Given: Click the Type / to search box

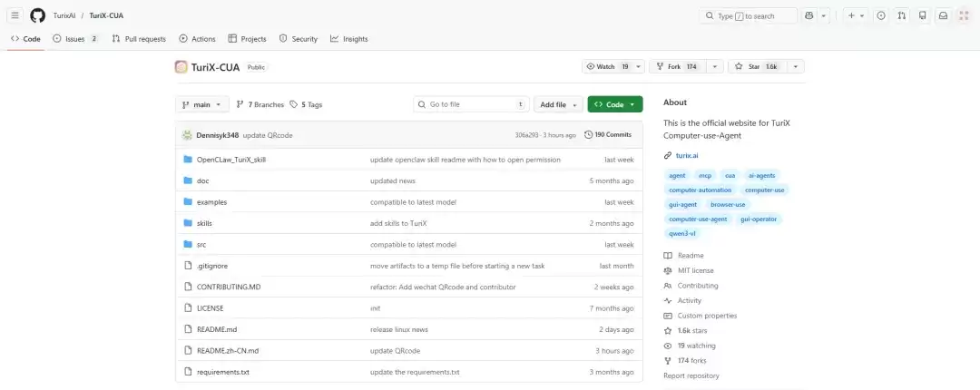Looking at the screenshot, I should click(x=748, y=15).
